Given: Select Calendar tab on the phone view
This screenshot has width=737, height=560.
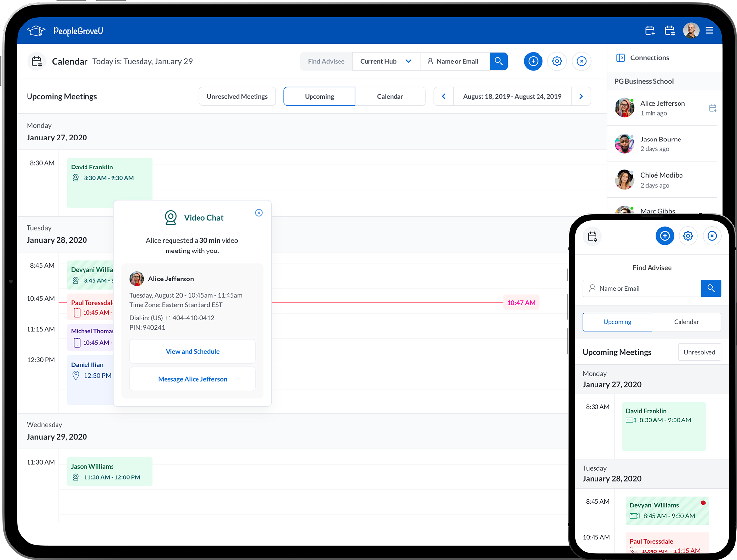Looking at the screenshot, I should (x=686, y=322).
